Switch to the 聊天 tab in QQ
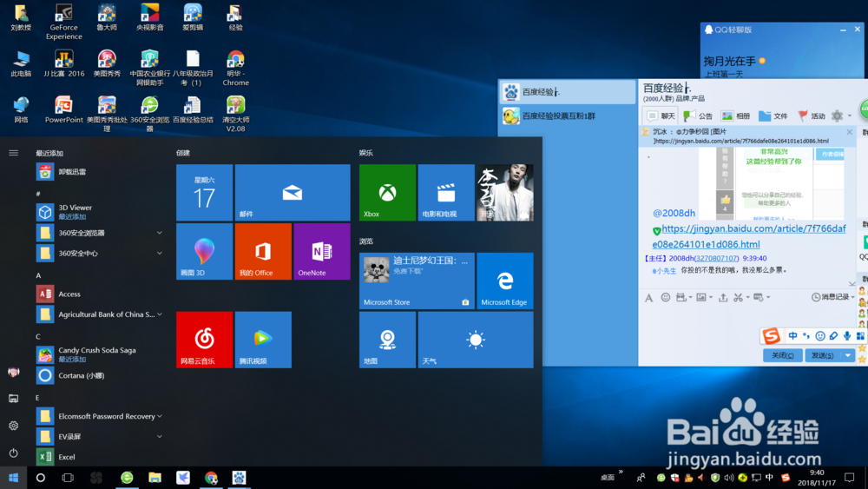The height and width of the screenshot is (489, 868). [661, 116]
